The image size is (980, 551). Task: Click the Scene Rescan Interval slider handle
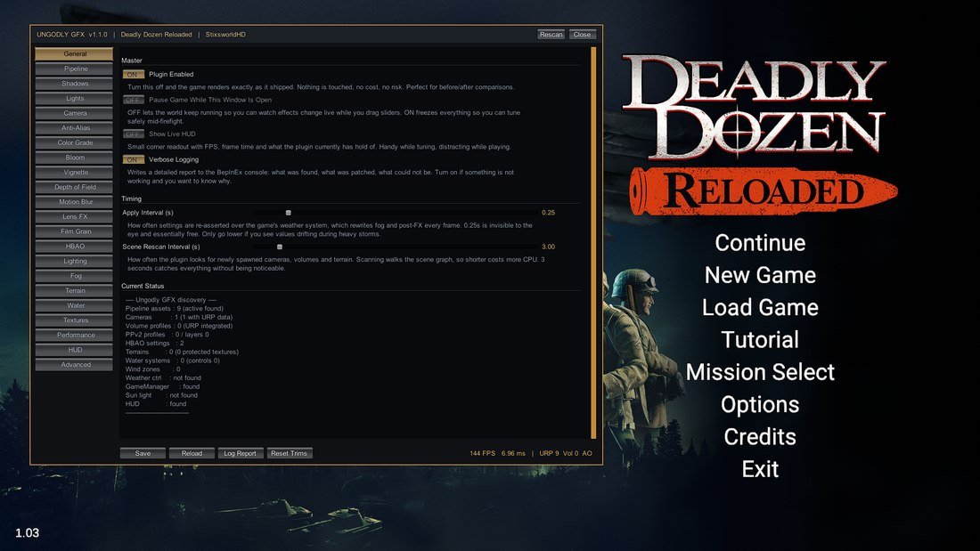click(280, 247)
